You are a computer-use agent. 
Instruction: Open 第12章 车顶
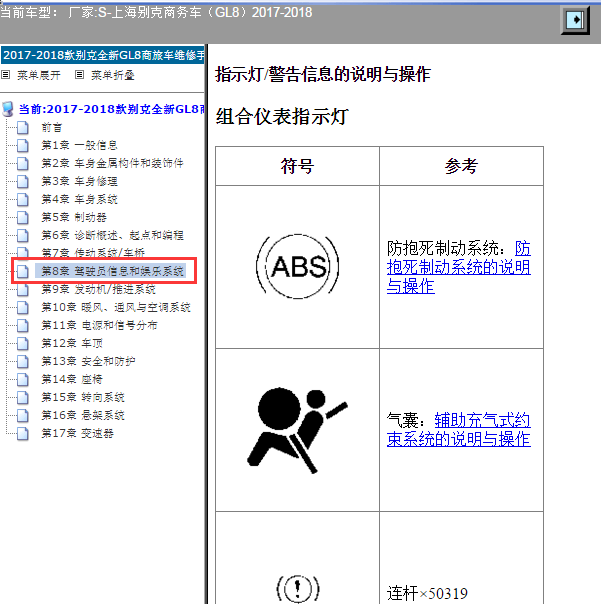(72, 343)
